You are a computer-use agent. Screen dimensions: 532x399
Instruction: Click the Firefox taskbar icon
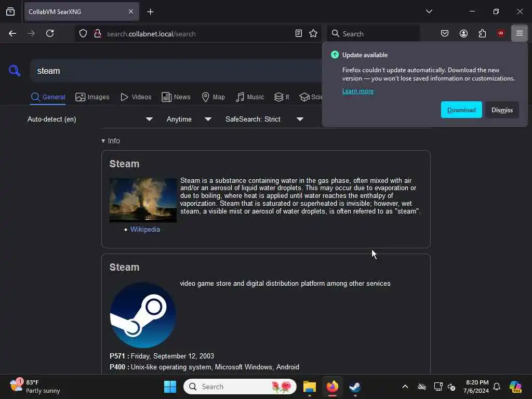(332, 387)
